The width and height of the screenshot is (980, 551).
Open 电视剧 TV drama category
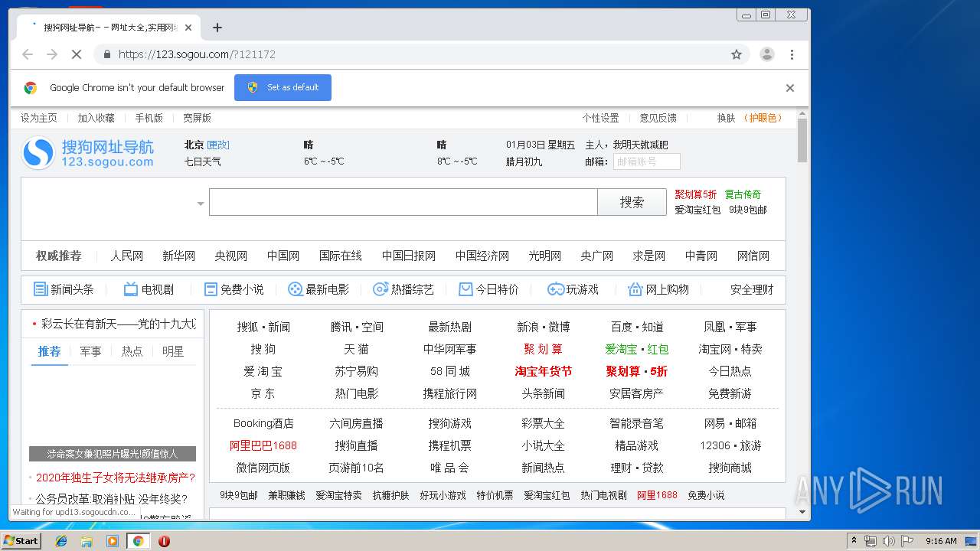(x=149, y=289)
